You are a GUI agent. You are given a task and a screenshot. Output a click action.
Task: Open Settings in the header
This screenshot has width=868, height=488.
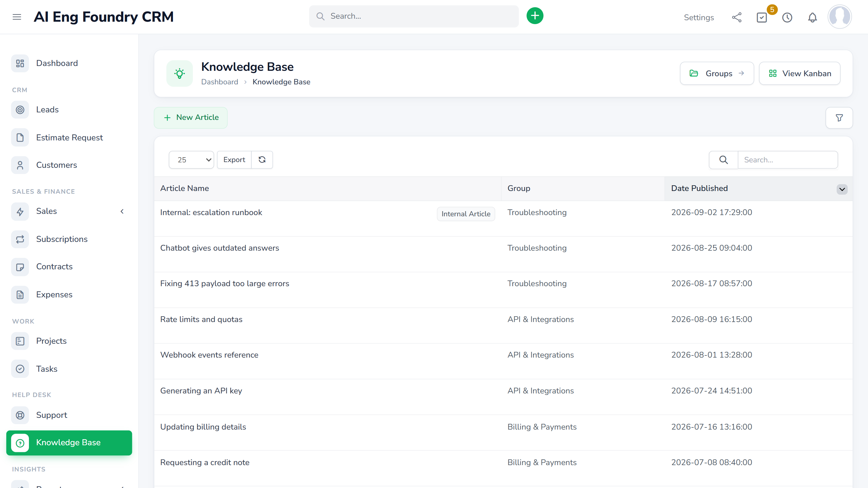click(699, 17)
